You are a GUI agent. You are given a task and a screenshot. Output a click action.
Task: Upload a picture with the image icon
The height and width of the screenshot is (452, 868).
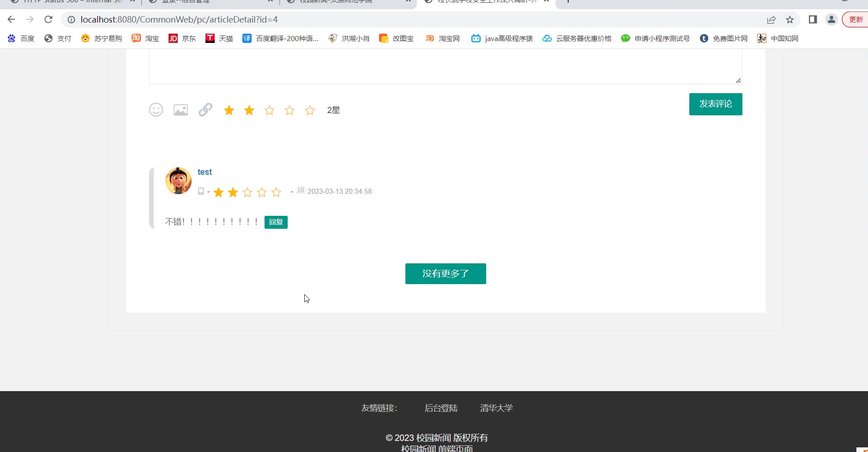click(x=181, y=110)
